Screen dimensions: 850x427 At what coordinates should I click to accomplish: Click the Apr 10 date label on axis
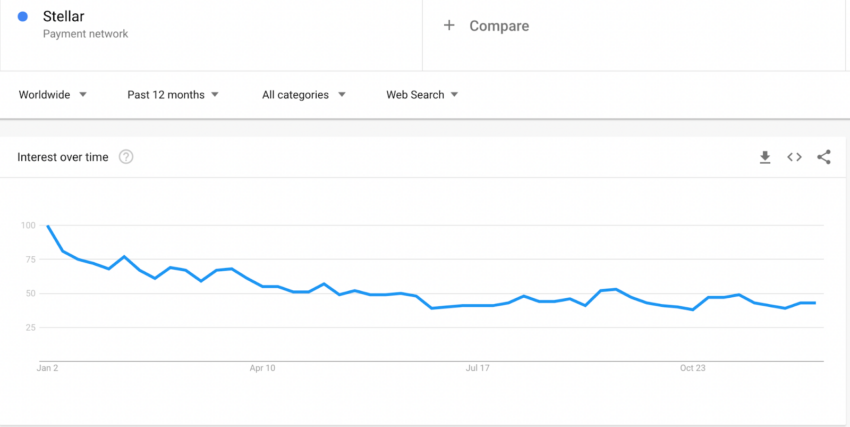[262, 368]
